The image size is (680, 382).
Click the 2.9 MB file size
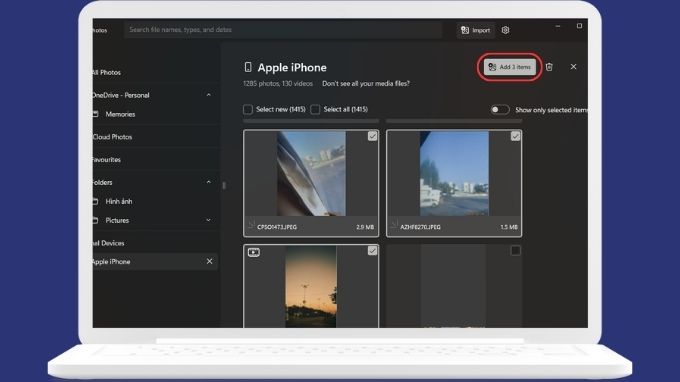[x=365, y=227]
